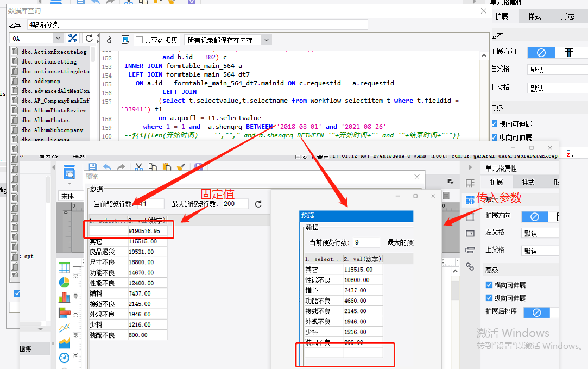Click the refresh icon next to max preview rows 200

point(258,204)
